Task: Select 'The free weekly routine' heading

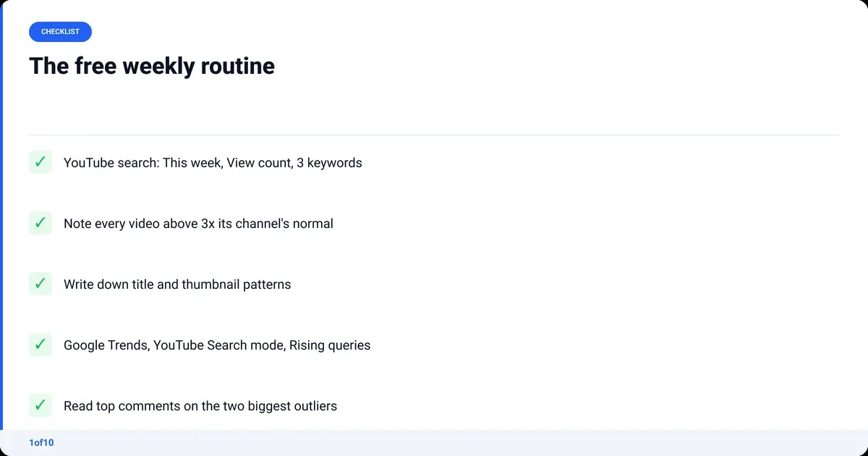Action: (x=152, y=66)
